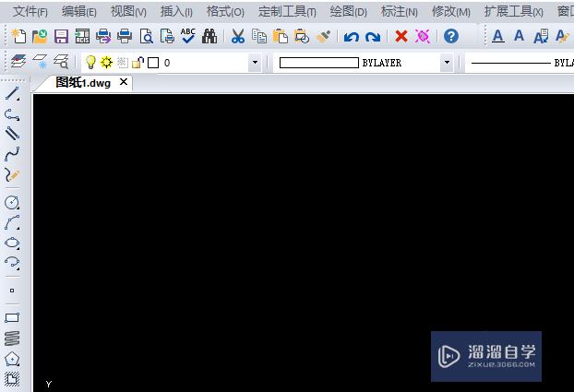Open the 格式(O) menu
574x392 pixels.
225,12
